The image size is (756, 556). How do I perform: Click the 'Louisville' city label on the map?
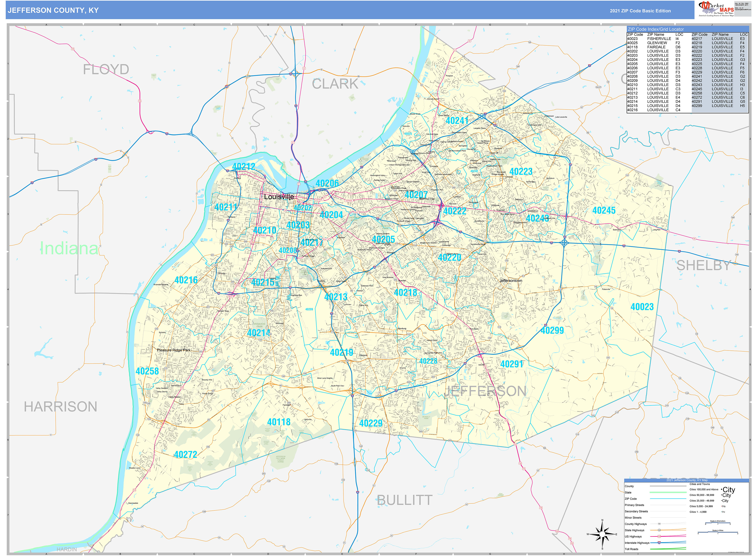pyautogui.click(x=279, y=197)
